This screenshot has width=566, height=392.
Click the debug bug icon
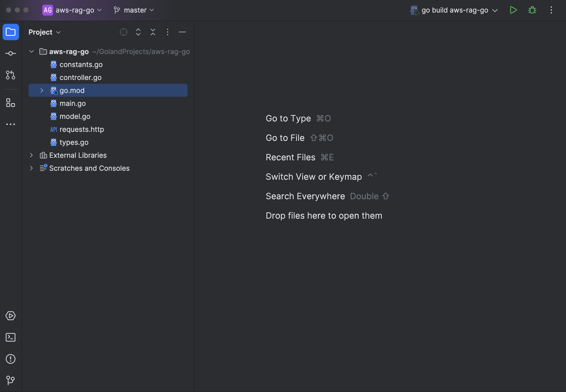click(532, 10)
